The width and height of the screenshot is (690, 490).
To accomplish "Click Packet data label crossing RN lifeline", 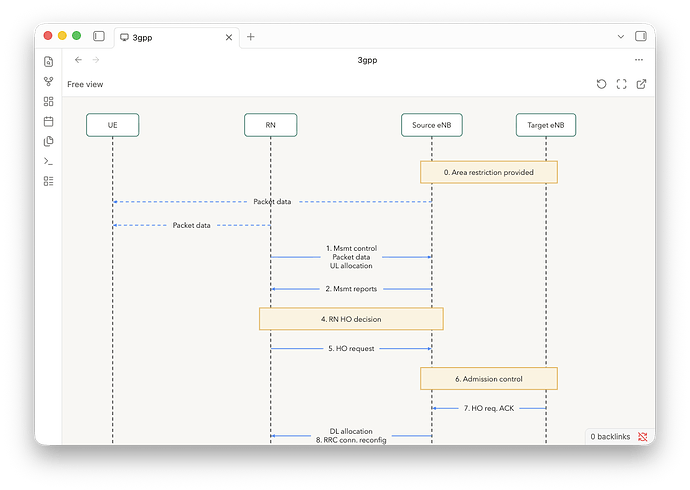I will click(x=272, y=201).
